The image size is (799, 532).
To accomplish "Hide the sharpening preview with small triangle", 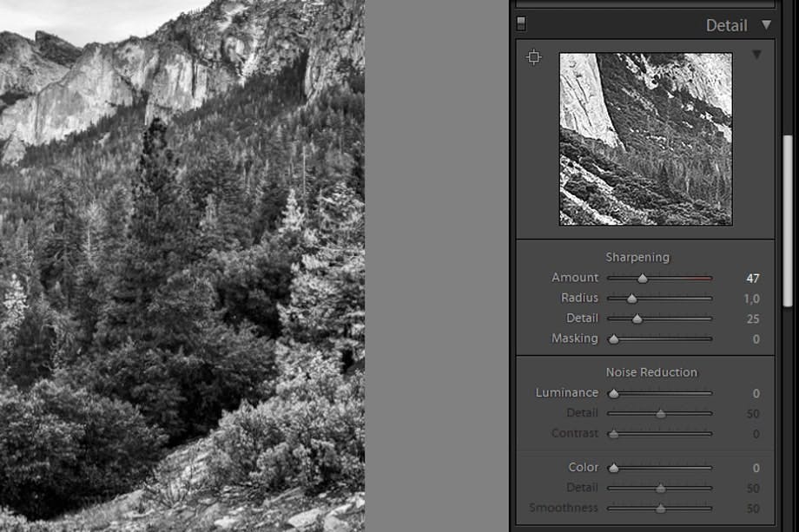I will (756, 55).
